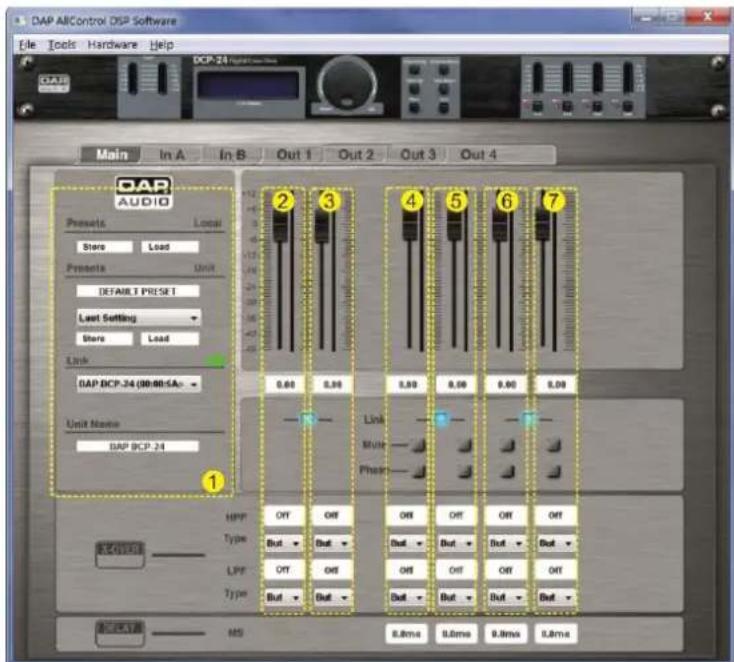Invert phase on the Out 2 channel
The image size is (734, 662).
click(464, 471)
